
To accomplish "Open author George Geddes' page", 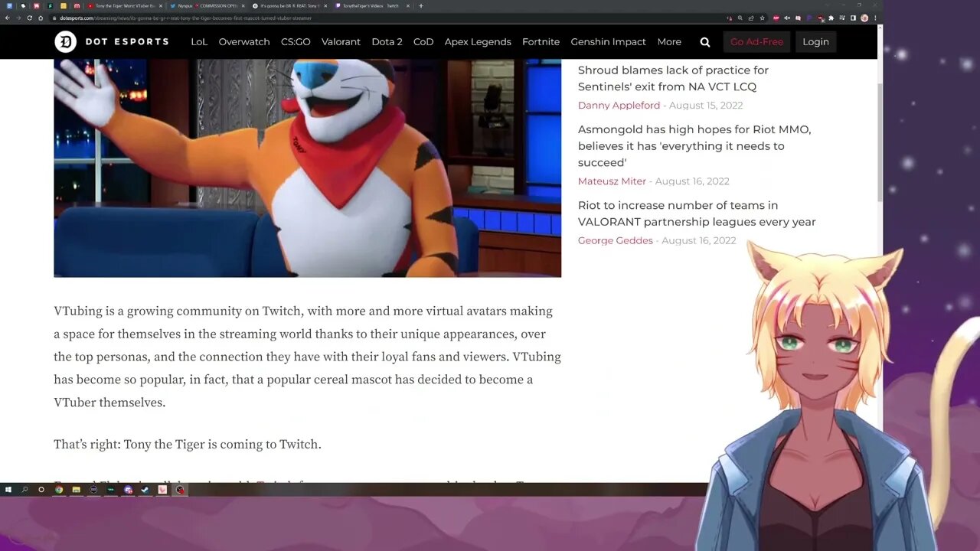I will (616, 240).
